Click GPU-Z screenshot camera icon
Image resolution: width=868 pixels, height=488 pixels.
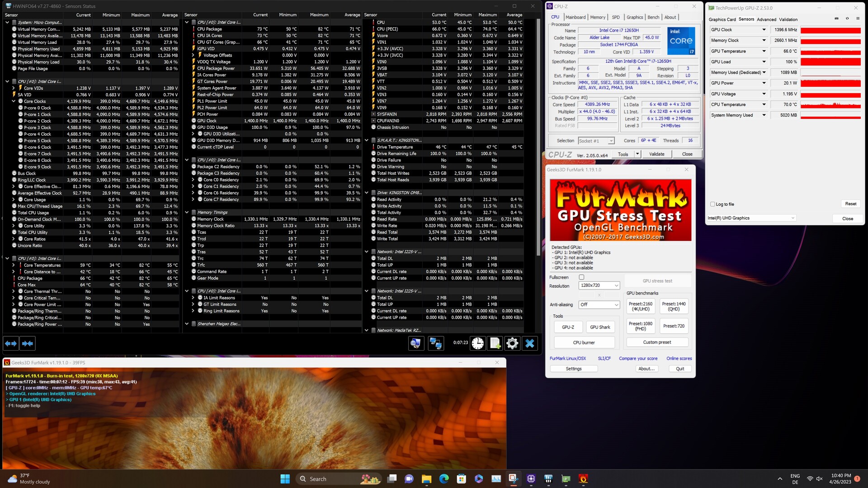pos(836,19)
